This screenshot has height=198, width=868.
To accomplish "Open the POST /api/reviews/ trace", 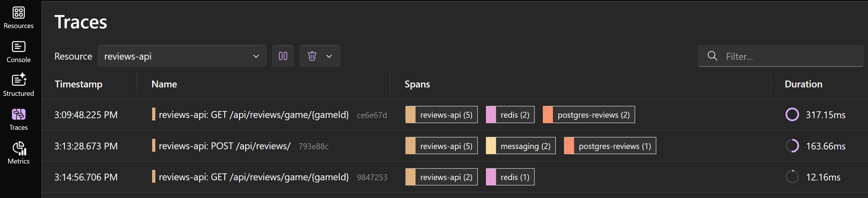I will pos(225,146).
